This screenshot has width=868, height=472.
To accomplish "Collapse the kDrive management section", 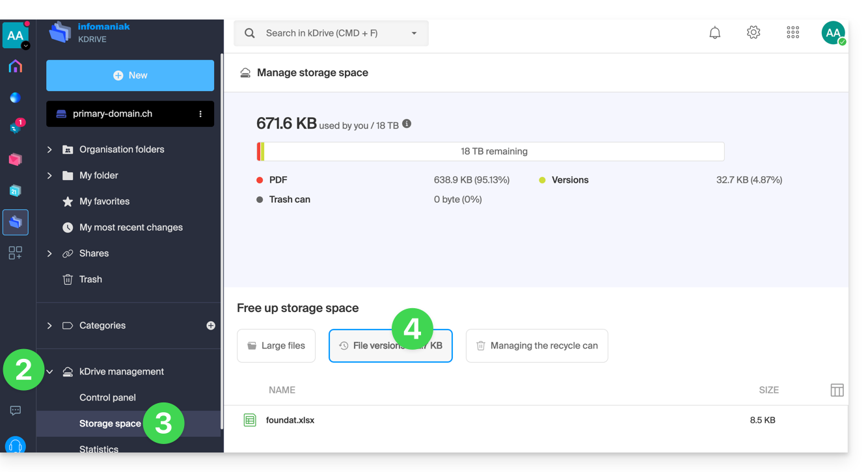I will click(50, 372).
